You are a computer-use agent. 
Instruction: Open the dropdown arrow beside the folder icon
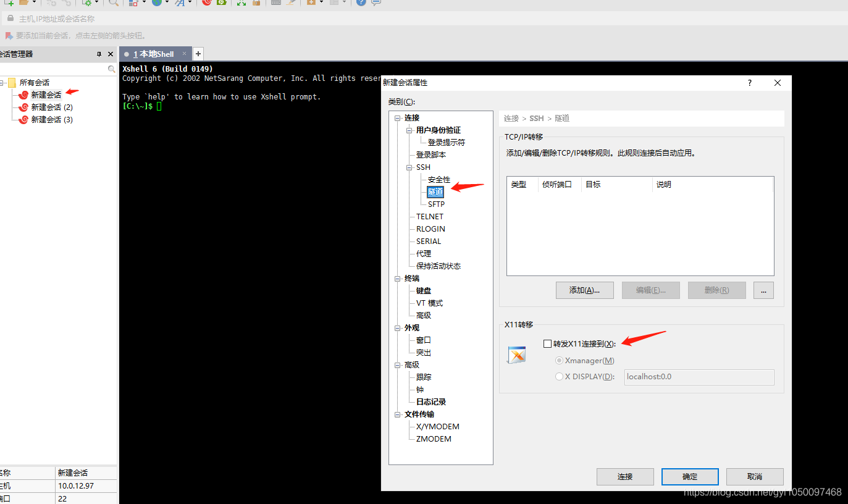point(33,2)
